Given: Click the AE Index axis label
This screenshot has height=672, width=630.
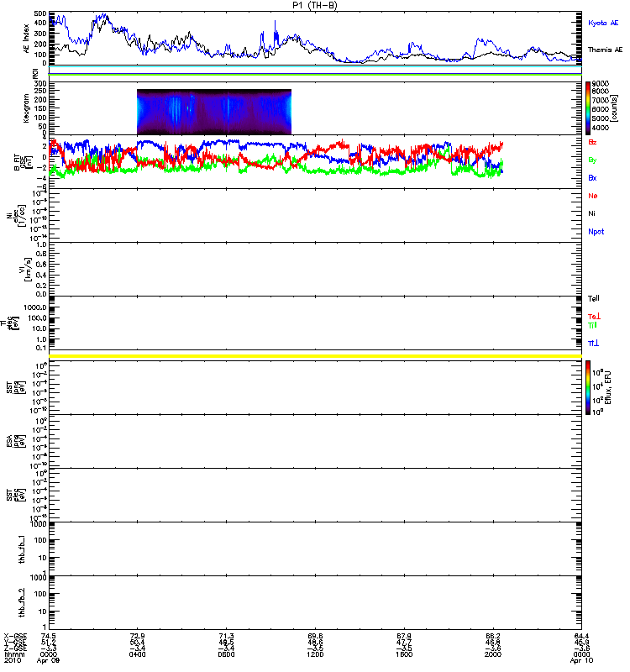Looking at the screenshot, I should pos(26,39).
